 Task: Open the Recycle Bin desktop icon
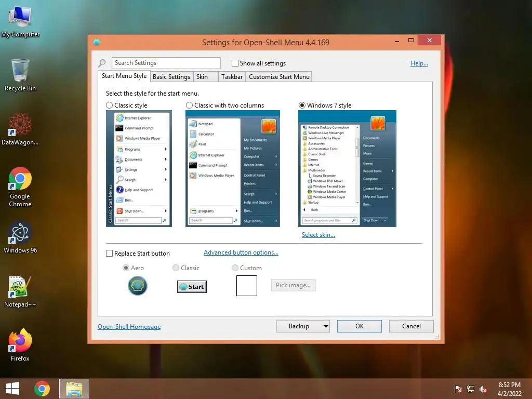pyautogui.click(x=20, y=75)
